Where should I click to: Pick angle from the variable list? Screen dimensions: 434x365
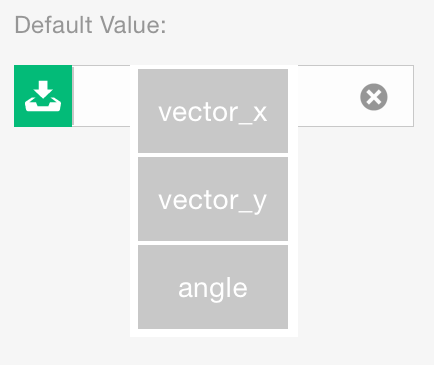213,287
